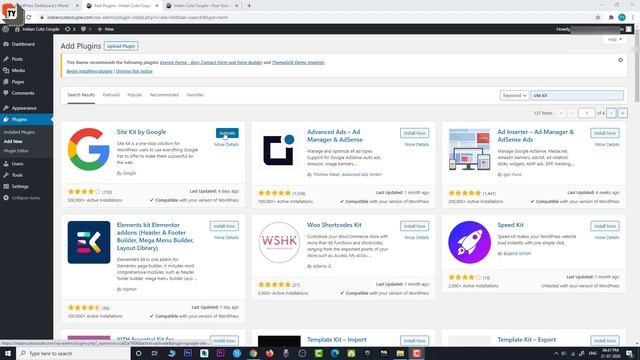Install the Woo Shortcodes Kit plugin
The image size is (640, 360).
click(x=414, y=226)
